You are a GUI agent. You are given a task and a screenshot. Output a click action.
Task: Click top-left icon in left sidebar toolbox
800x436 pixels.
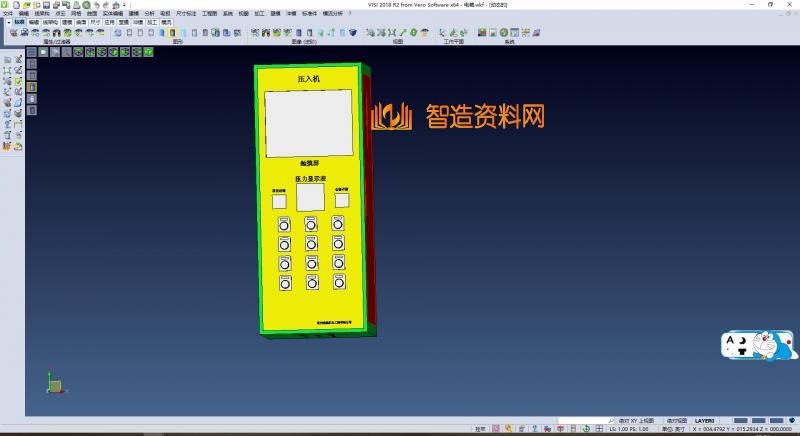(7, 60)
